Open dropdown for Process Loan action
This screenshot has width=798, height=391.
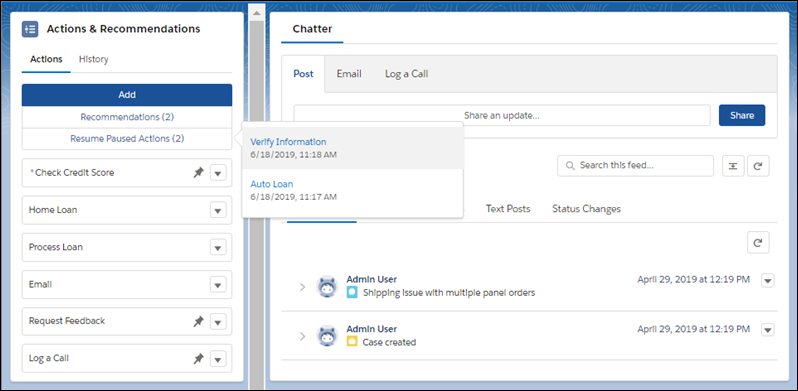[x=218, y=247]
